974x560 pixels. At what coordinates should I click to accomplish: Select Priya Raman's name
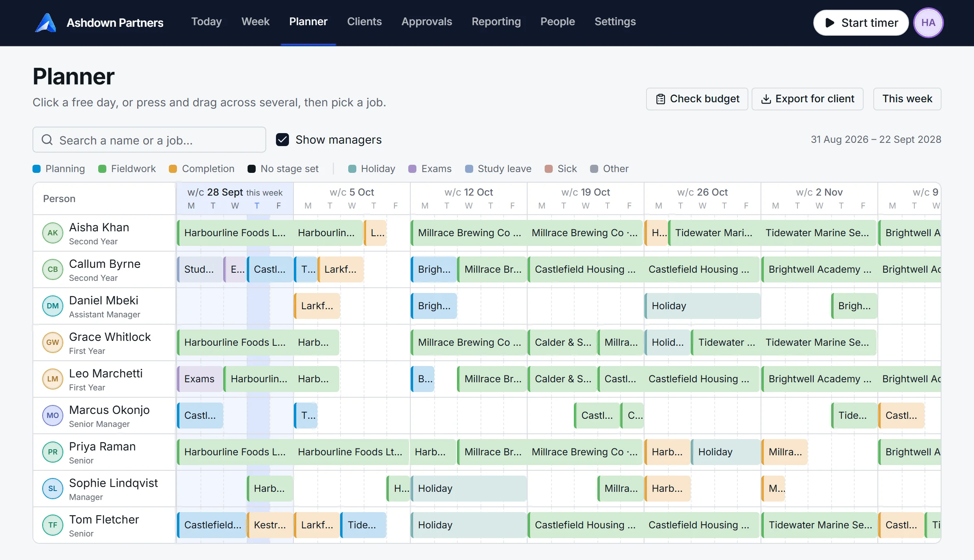[102, 447]
